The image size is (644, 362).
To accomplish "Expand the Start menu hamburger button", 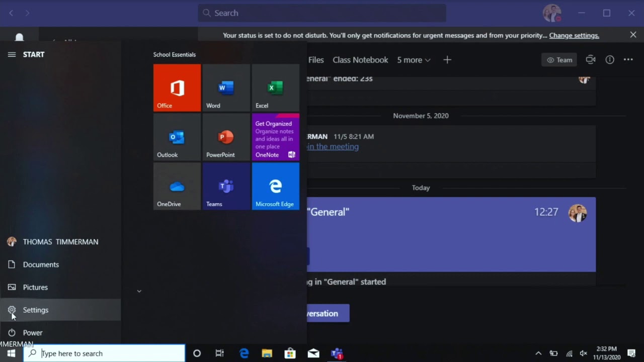I will pyautogui.click(x=12, y=54).
